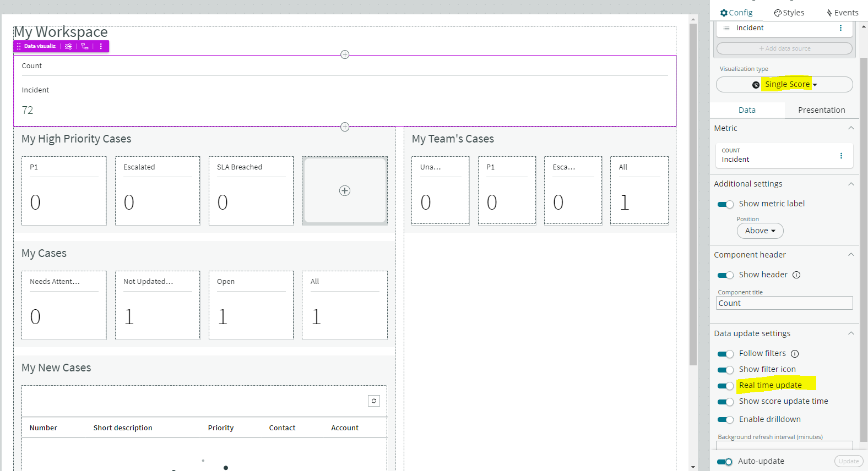Click the info icon next to Follow filters

(x=795, y=354)
